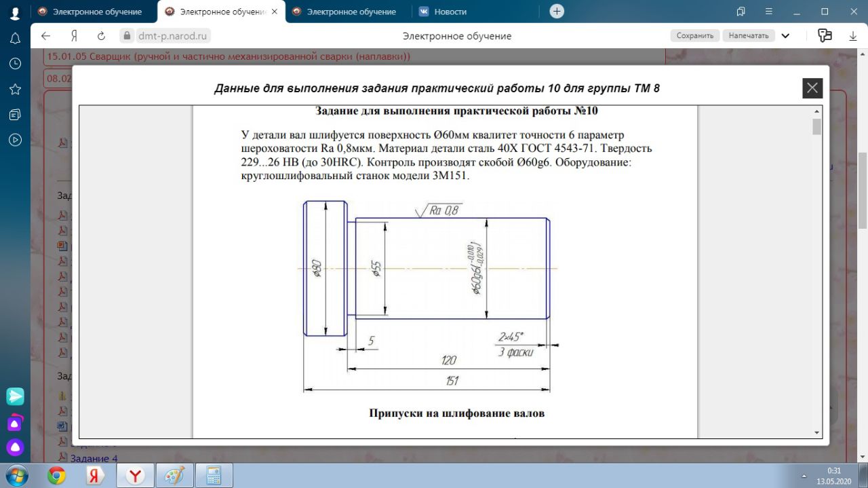Click the 120 length dimension in drawing
Image resolution: width=868 pixels, height=488 pixels.
coord(448,360)
